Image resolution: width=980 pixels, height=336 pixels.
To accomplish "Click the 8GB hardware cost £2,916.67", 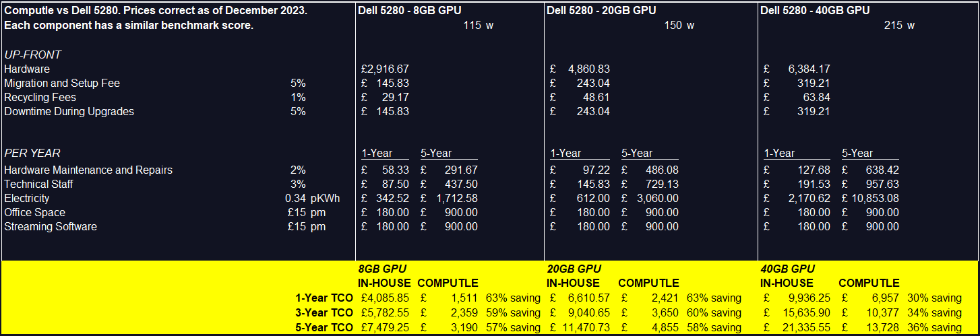I will tap(385, 69).
